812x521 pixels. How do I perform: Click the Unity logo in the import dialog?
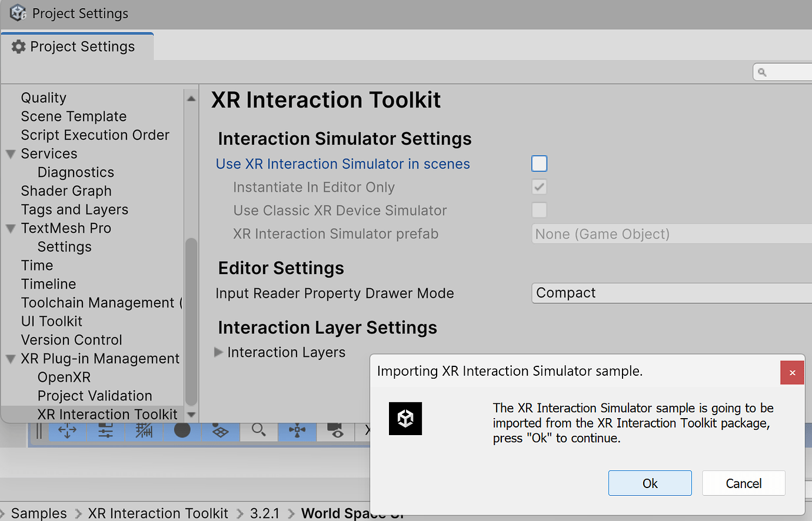[x=405, y=419]
